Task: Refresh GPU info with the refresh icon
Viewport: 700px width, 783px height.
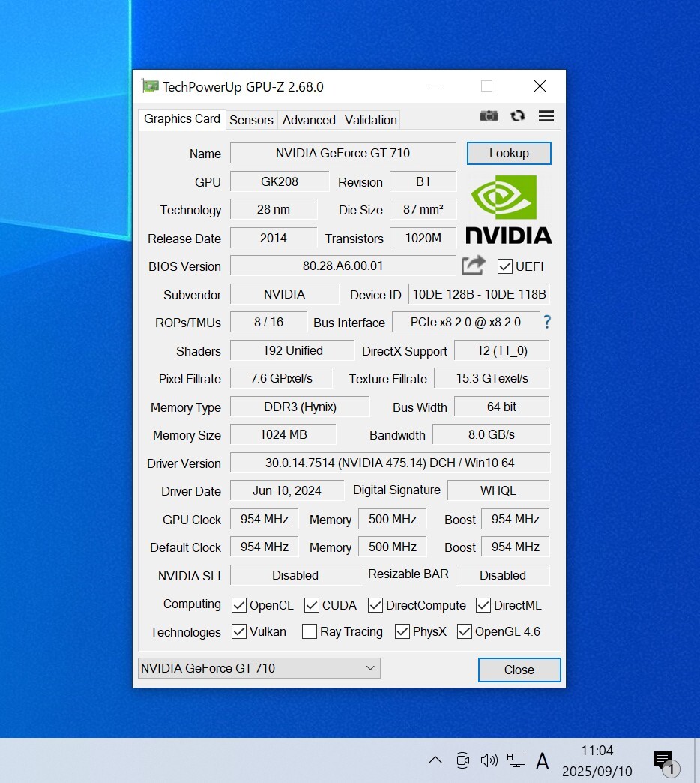Action: coord(518,116)
